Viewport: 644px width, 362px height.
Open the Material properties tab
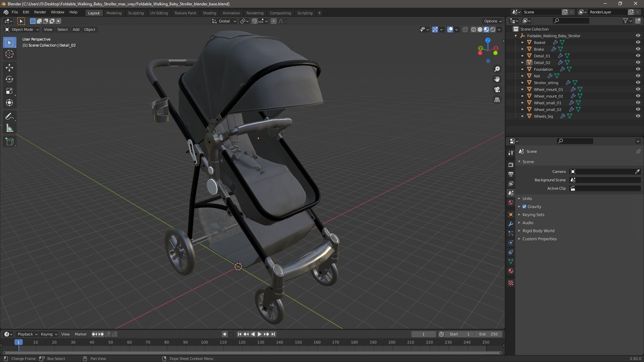511,271
